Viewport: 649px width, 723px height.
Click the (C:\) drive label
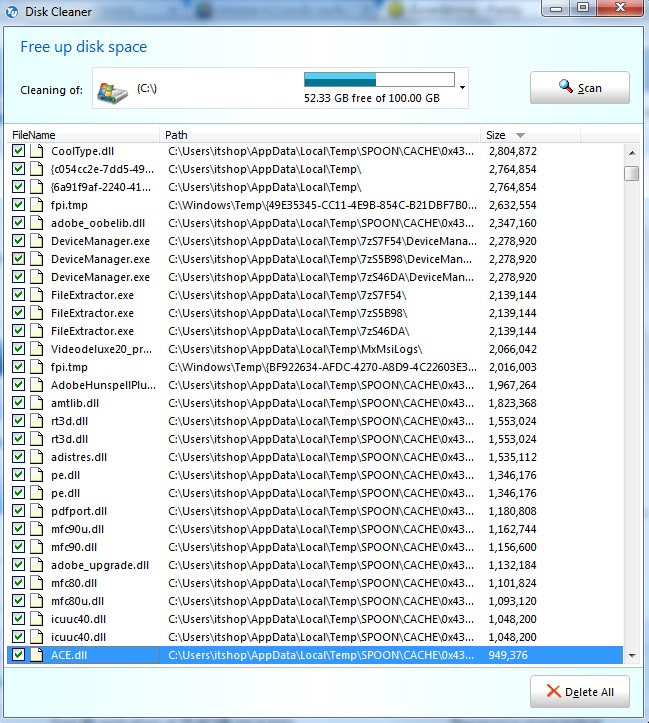pyautogui.click(x=147, y=88)
